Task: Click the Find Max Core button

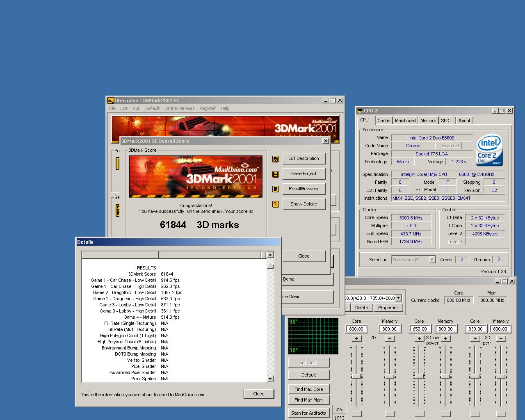Action: pyautogui.click(x=308, y=389)
